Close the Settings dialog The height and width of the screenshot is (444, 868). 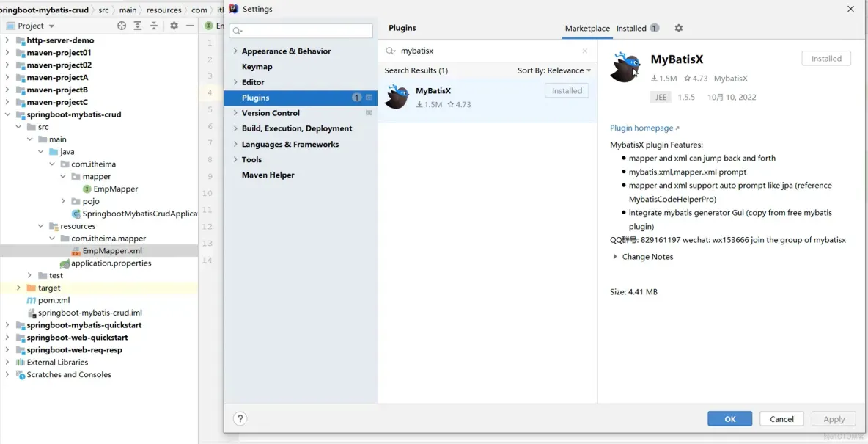[851, 8]
